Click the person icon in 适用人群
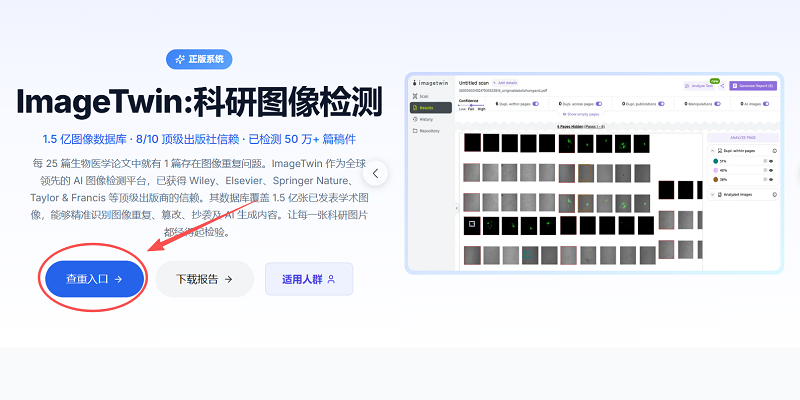Image resolution: width=800 pixels, height=400 pixels. [x=331, y=279]
